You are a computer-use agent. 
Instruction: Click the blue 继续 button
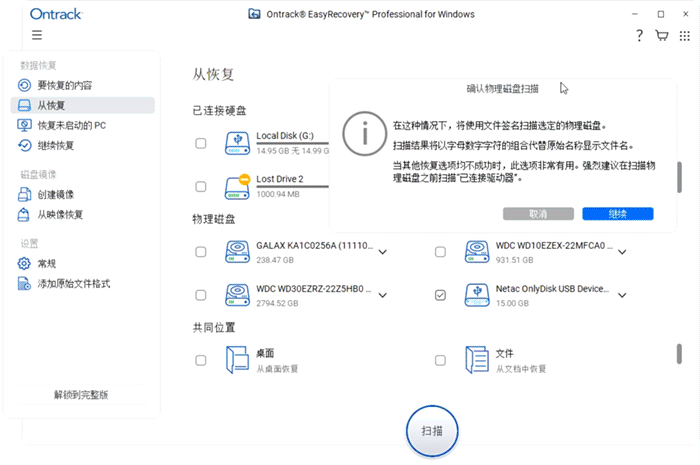617,214
